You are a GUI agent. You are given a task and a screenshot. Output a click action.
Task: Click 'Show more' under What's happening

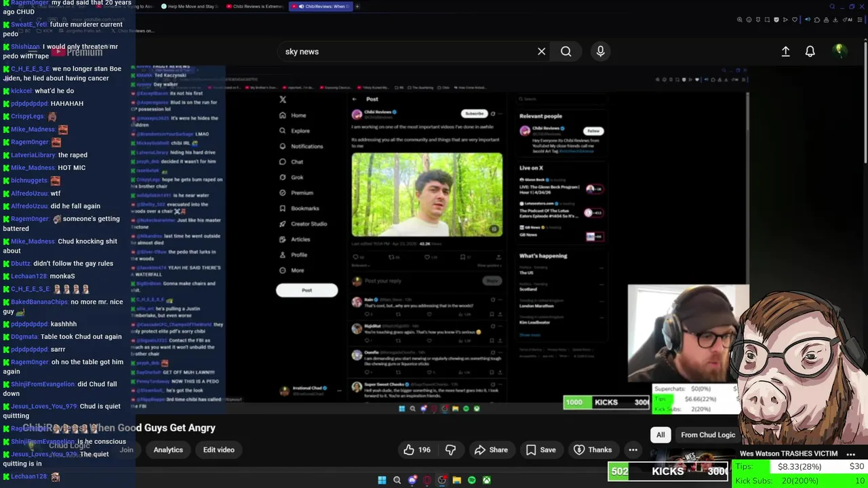[x=530, y=335]
